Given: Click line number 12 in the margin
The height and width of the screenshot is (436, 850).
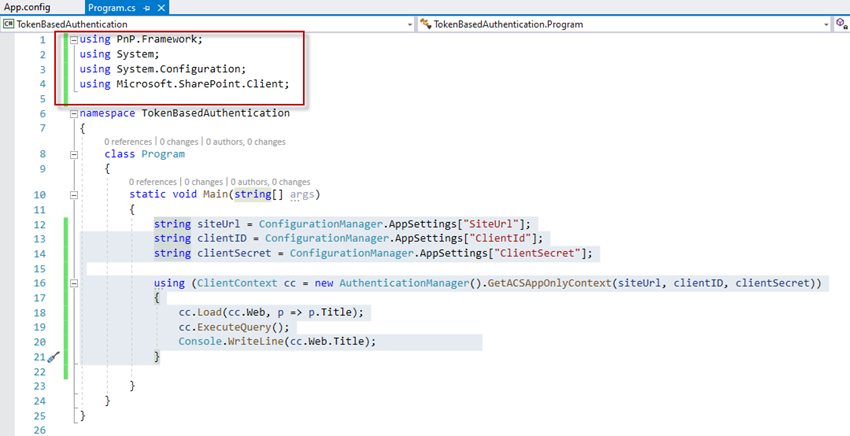Looking at the screenshot, I should [x=40, y=225].
